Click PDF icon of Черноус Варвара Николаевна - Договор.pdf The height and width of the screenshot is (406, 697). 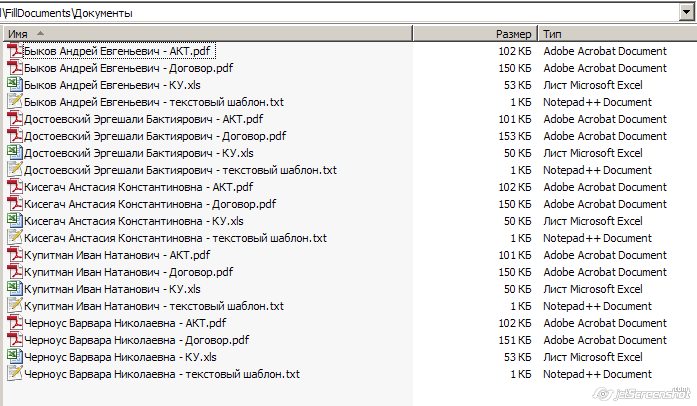15,340
